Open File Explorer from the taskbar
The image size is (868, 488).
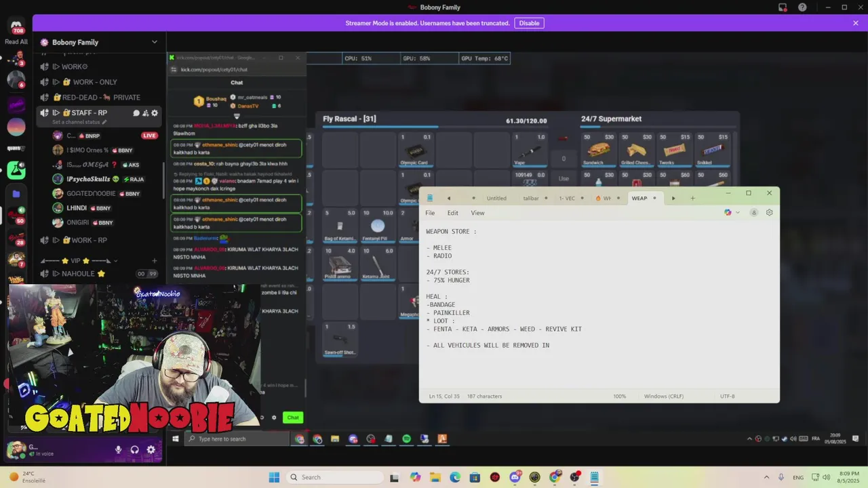pyautogui.click(x=435, y=477)
